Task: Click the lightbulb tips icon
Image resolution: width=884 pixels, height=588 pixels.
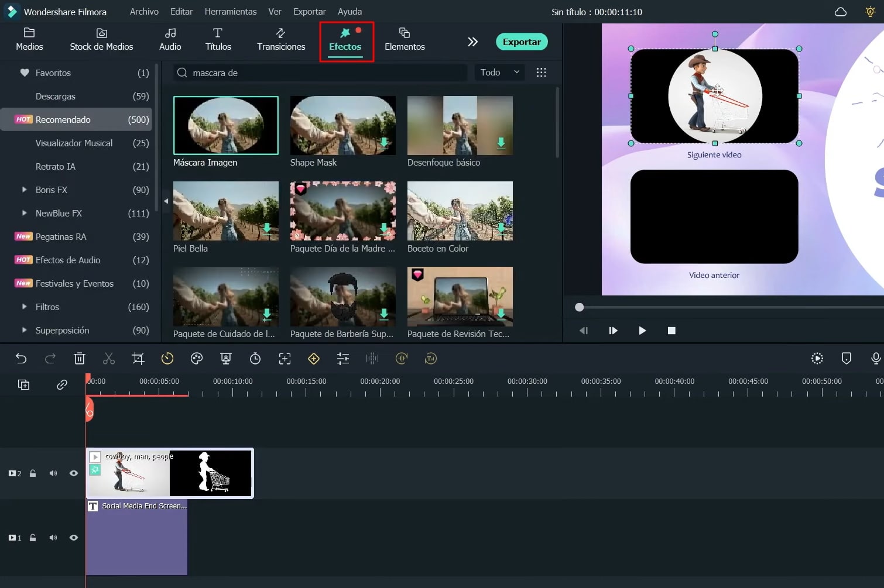Action: 871,12
